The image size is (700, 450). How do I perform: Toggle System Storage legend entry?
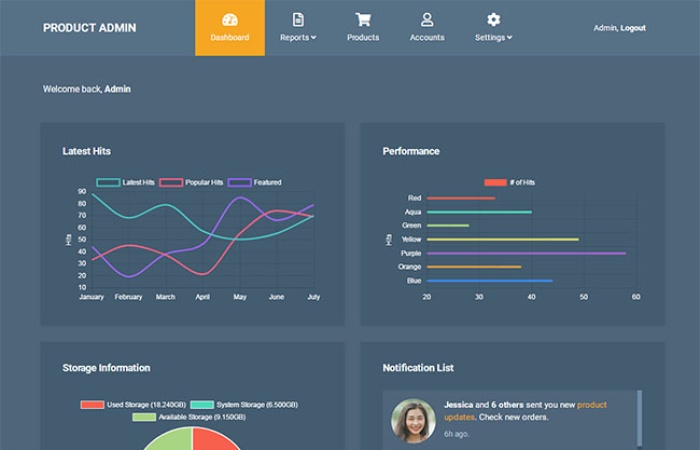244,404
